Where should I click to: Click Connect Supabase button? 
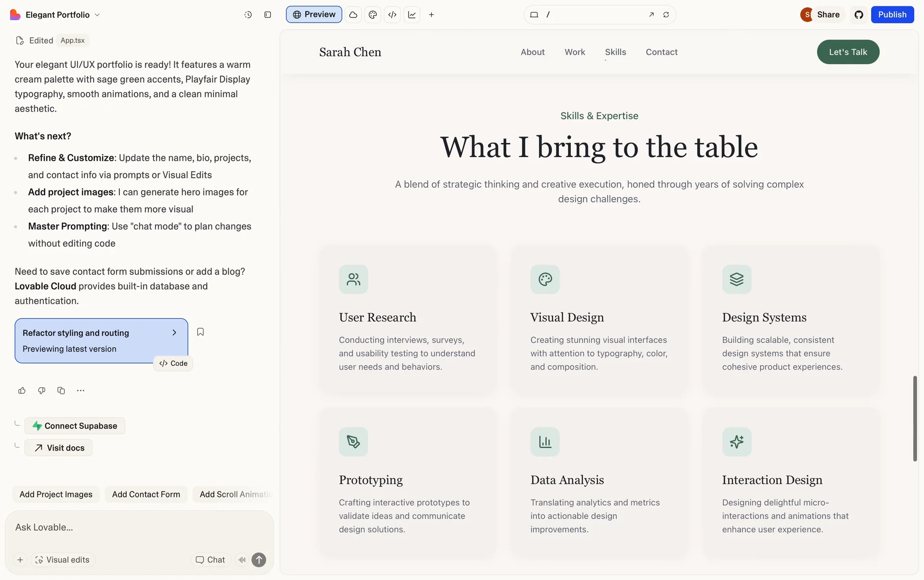(x=75, y=425)
